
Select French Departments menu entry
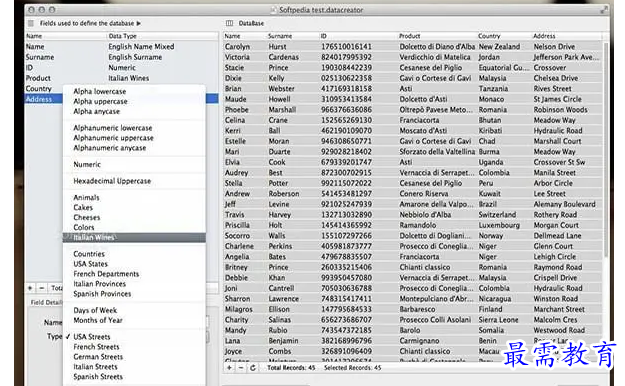[x=106, y=274]
